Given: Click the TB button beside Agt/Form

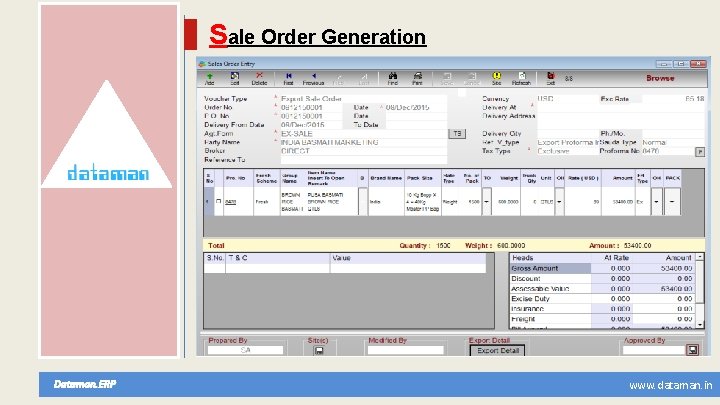Looking at the screenshot, I should (x=457, y=134).
